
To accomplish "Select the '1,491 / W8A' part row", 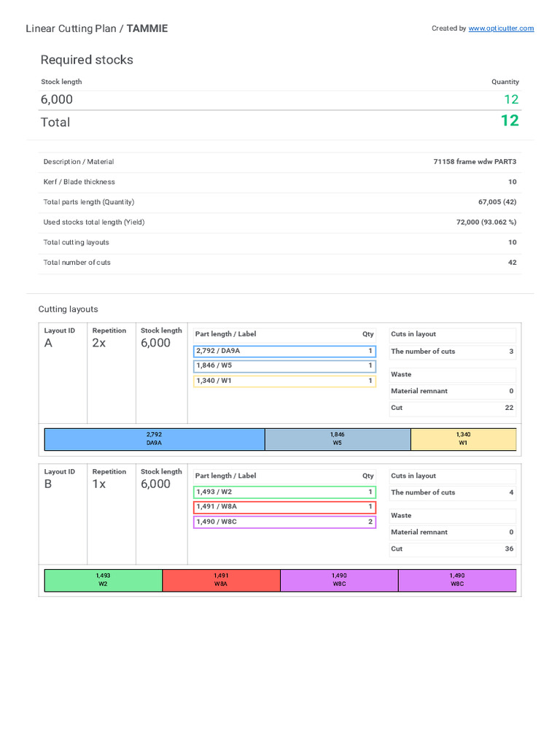I will pyautogui.click(x=284, y=507).
